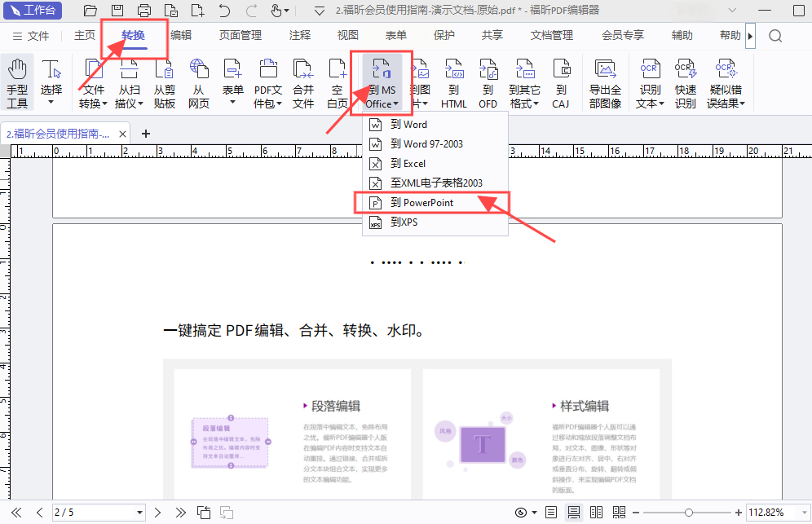The height and width of the screenshot is (524, 812).
Task: Adjust the zoom slider handle
Action: tap(688, 513)
